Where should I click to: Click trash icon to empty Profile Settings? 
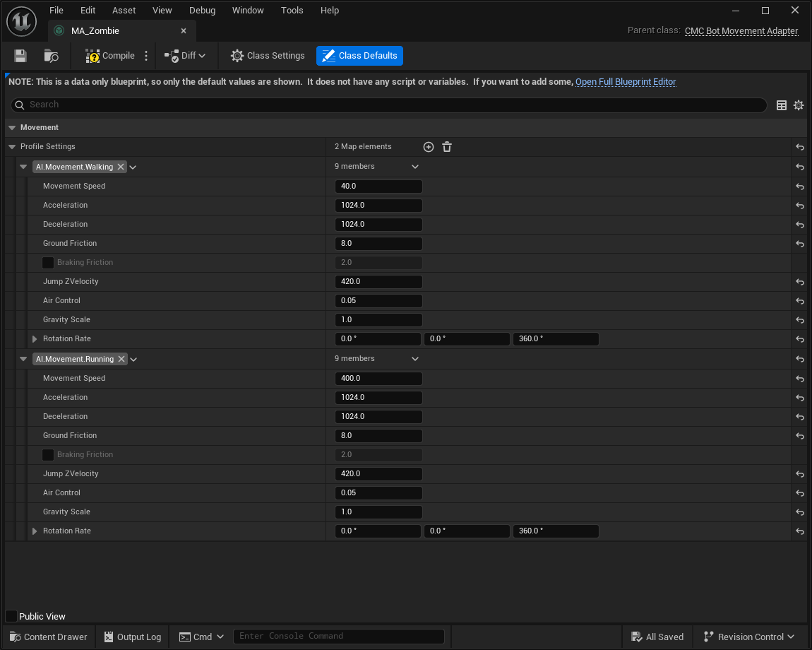point(447,147)
